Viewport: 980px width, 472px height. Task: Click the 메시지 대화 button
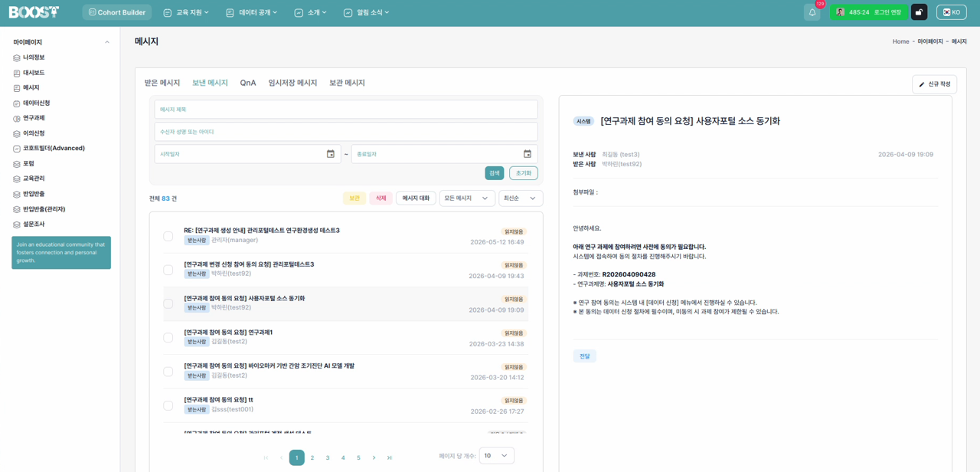(x=416, y=198)
